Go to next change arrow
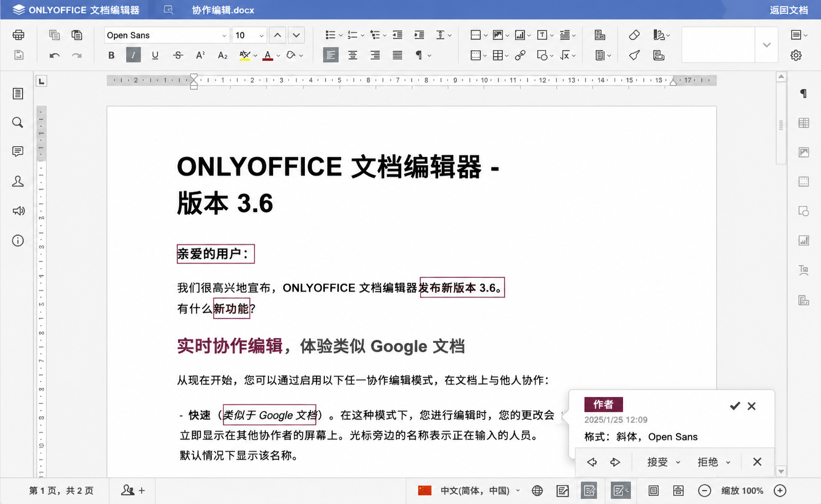821x504 pixels. (615, 462)
